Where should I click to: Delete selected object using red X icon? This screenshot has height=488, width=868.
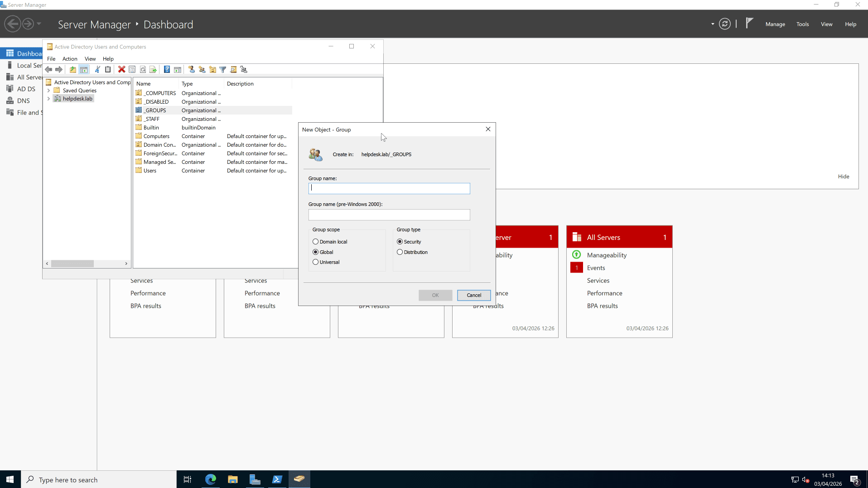121,69
